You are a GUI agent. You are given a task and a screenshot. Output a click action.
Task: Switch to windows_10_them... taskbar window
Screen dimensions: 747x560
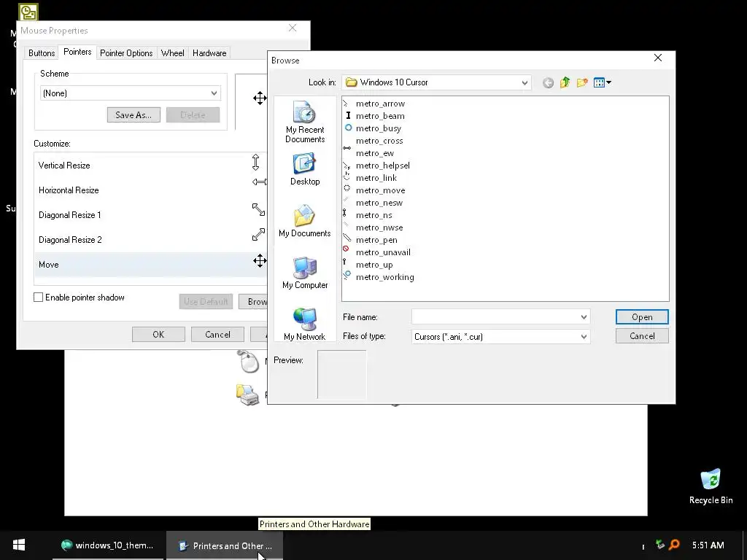coord(108,545)
